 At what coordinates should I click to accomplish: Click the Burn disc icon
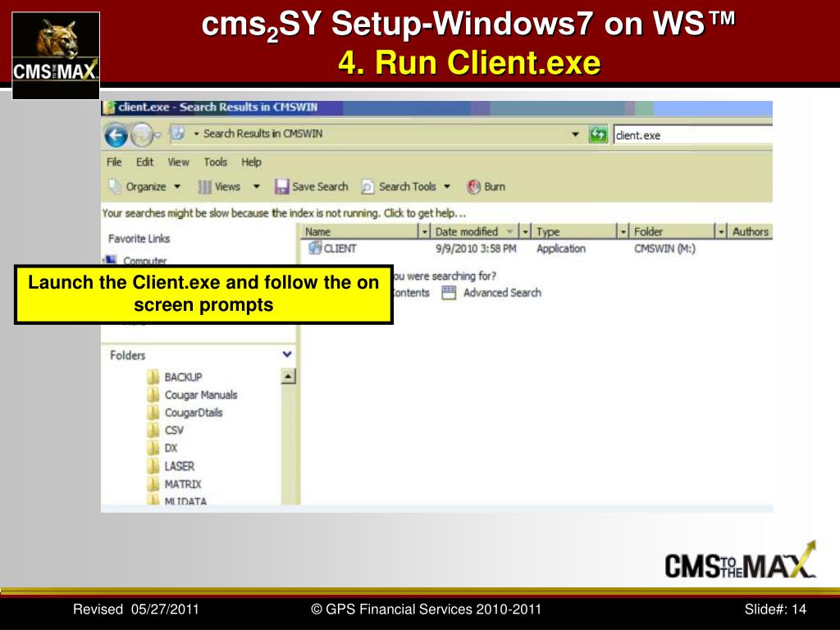tap(473, 186)
